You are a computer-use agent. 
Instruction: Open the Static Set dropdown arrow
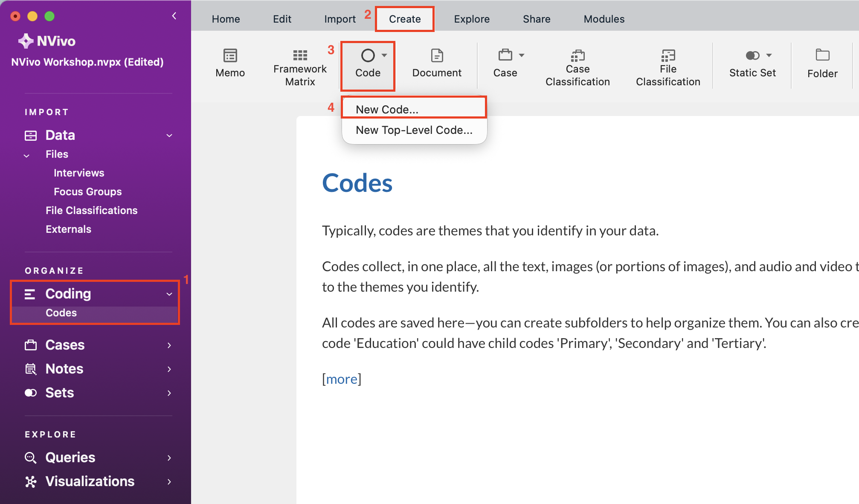click(x=769, y=55)
